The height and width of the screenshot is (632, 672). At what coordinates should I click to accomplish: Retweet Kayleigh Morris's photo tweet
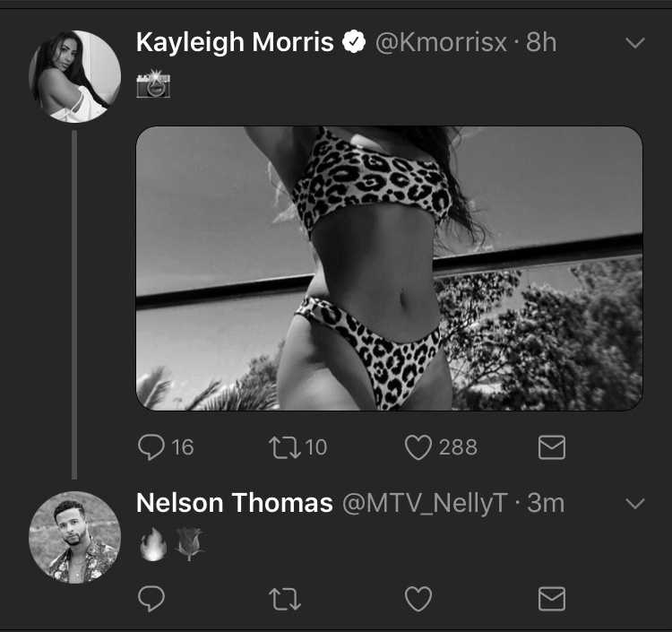click(x=285, y=447)
